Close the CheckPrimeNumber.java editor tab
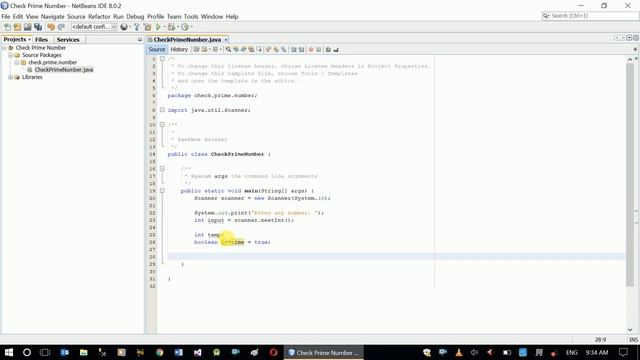Screen dimensions: 640x360 click(226, 40)
